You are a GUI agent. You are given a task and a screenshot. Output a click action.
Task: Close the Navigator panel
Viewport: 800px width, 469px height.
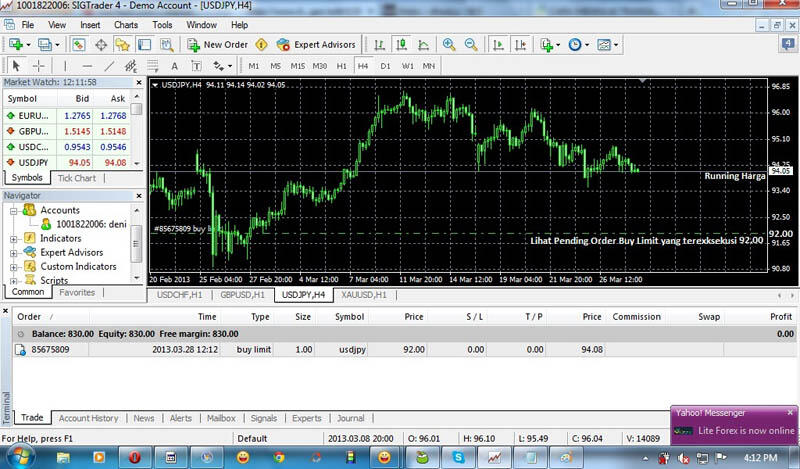pos(139,196)
